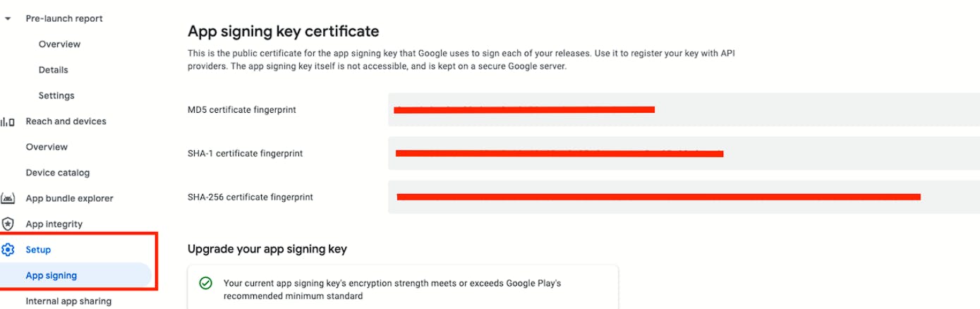The width and height of the screenshot is (980, 309).
Task: Select App bundle explorer in sidebar
Action: click(69, 198)
